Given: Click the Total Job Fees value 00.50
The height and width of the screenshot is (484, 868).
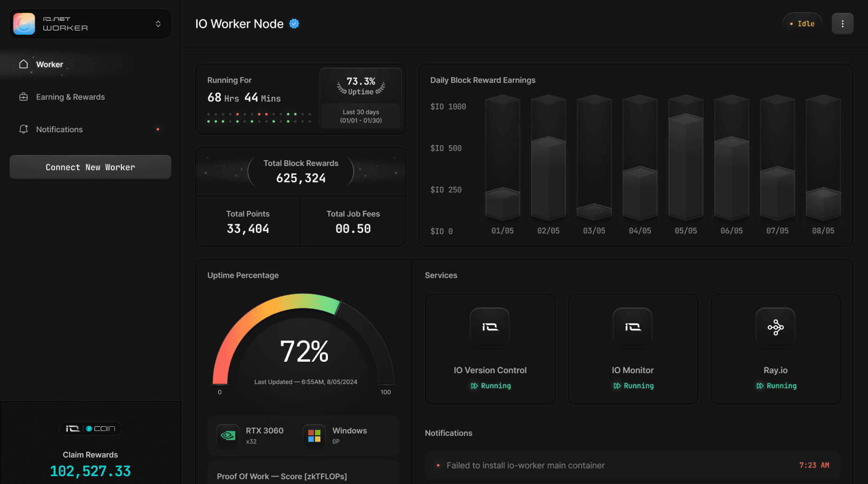Looking at the screenshot, I should coord(353,229).
